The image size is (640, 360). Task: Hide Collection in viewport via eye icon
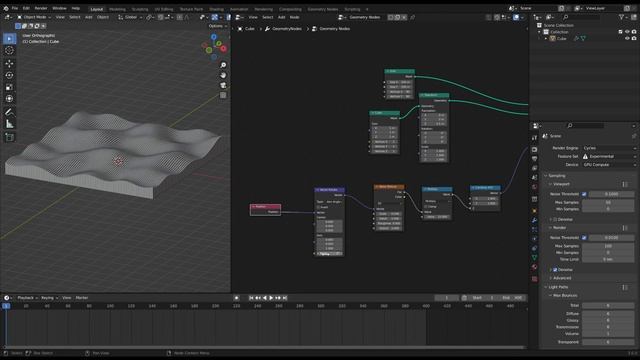pos(627,32)
